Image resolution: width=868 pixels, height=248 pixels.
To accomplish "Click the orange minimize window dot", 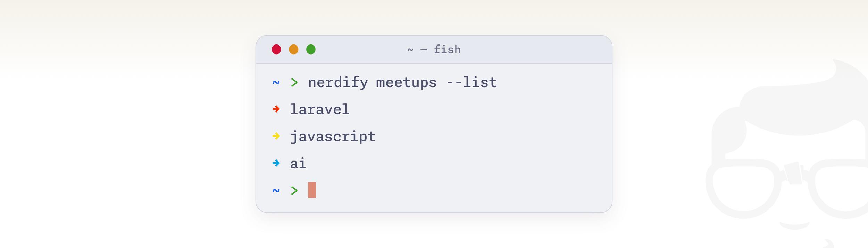I will [294, 49].
